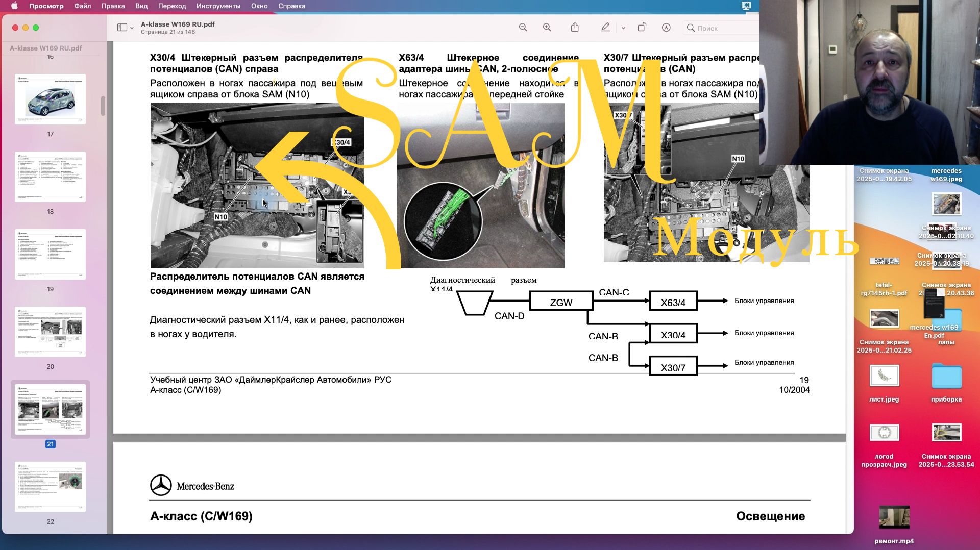Open the Apple menu
The image size is (980, 550).
point(14,6)
